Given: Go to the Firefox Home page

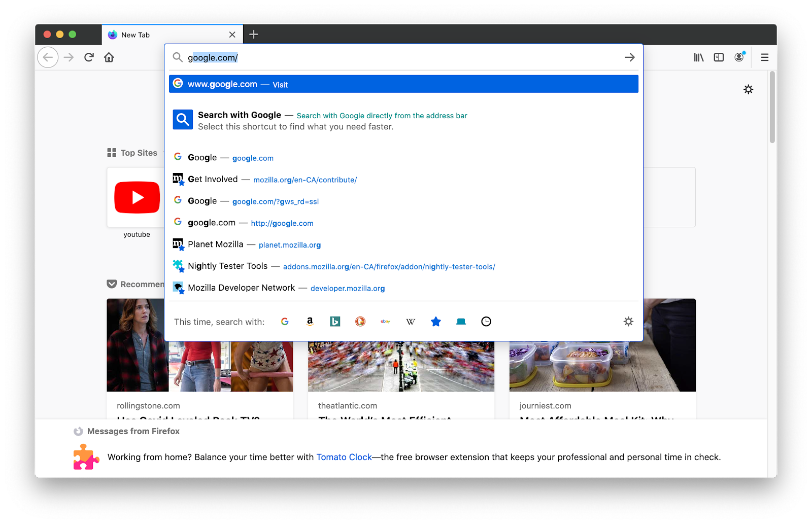Looking at the screenshot, I should point(109,57).
